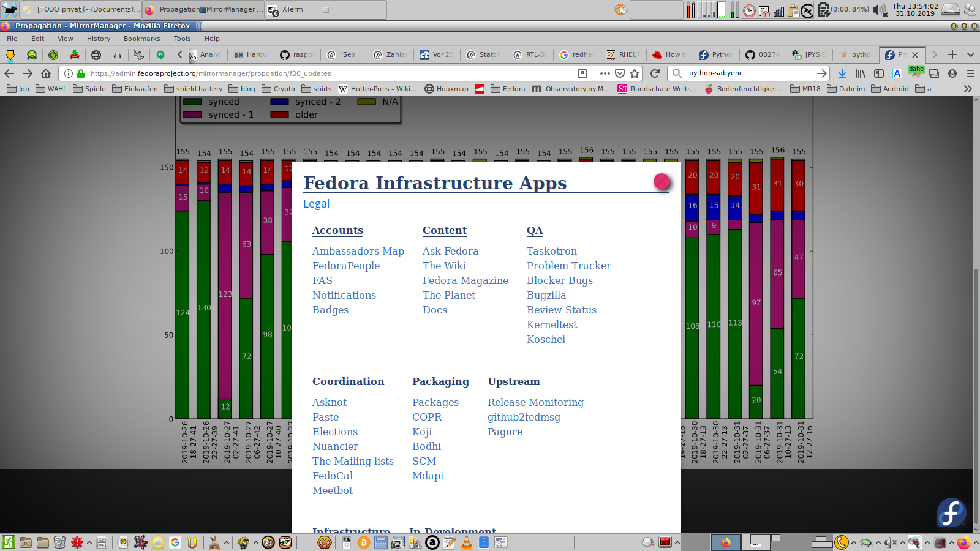Click the Google icon in the taskbar
Screen dimensions: 980x551
[175, 542]
